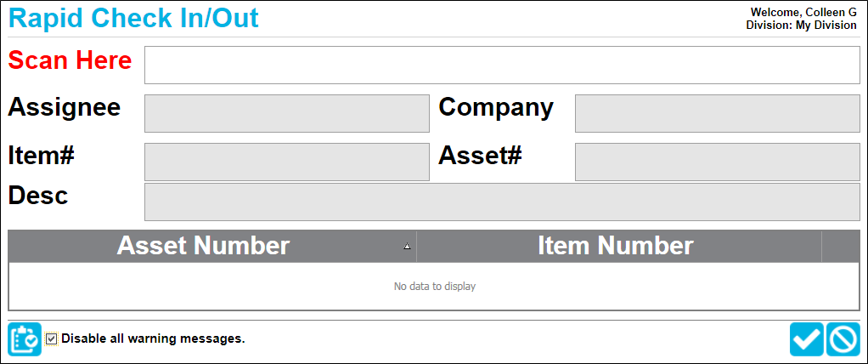The image size is (868, 364).
Task: Click the 'Division: My Division' text
Action: [x=801, y=25]
